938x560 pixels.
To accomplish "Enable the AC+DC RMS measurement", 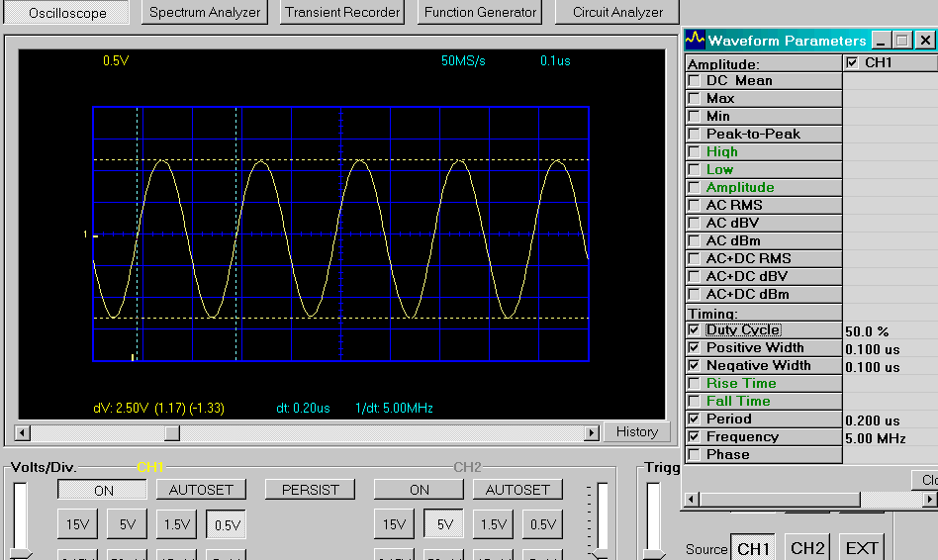I will point(694,258).
